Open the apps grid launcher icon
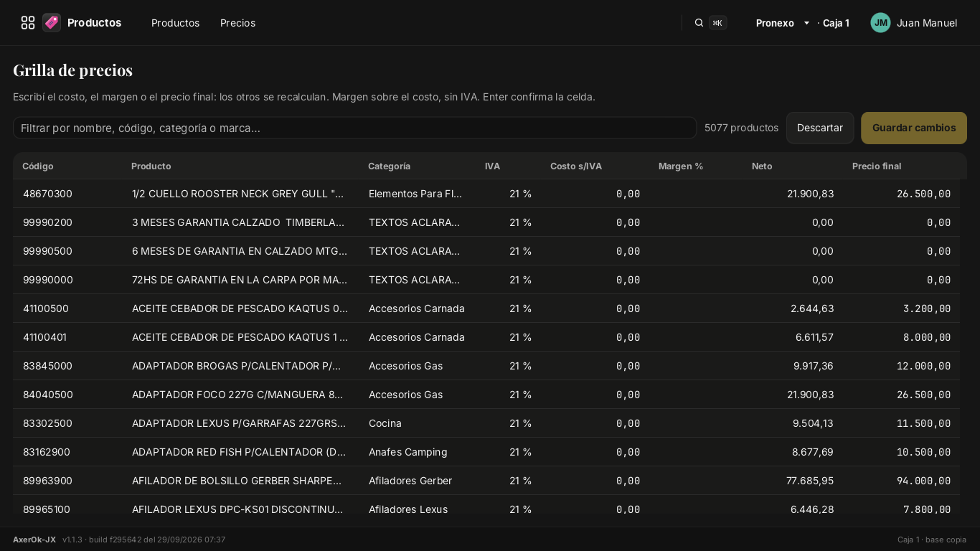Screen dimensions: 980x551 [28, 23]
